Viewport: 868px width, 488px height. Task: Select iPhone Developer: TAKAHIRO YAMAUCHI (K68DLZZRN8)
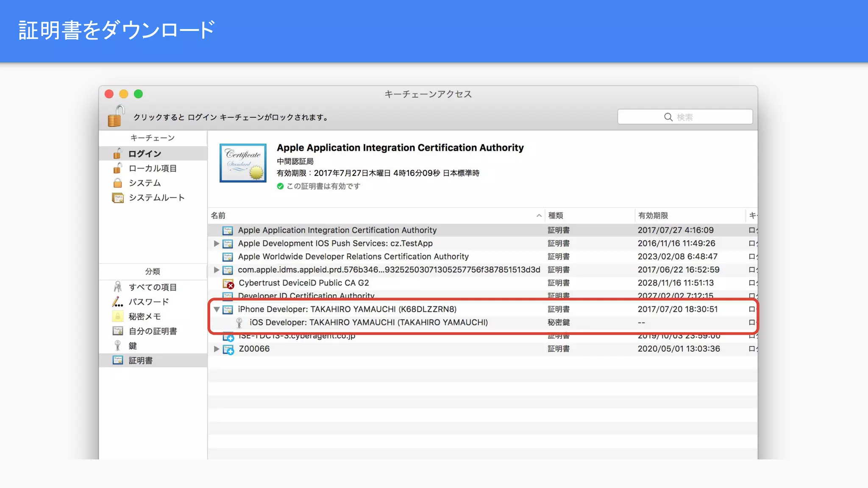tap(347, 309)
